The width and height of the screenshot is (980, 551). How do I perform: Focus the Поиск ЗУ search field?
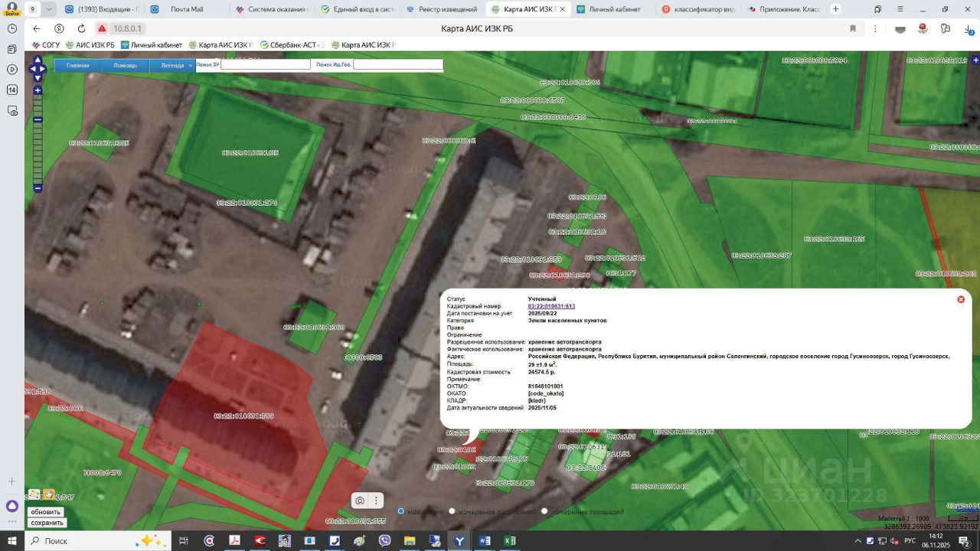click(265, 65)
